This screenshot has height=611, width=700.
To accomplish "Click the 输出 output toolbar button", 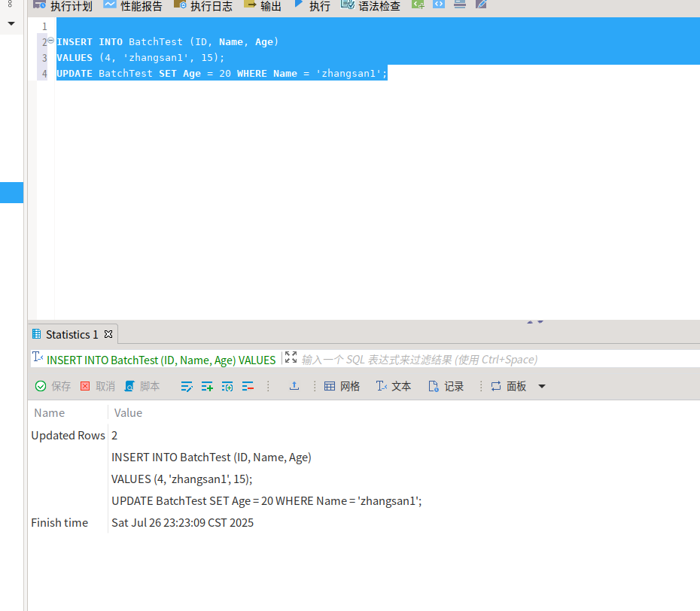I will [x=263, y=6].
